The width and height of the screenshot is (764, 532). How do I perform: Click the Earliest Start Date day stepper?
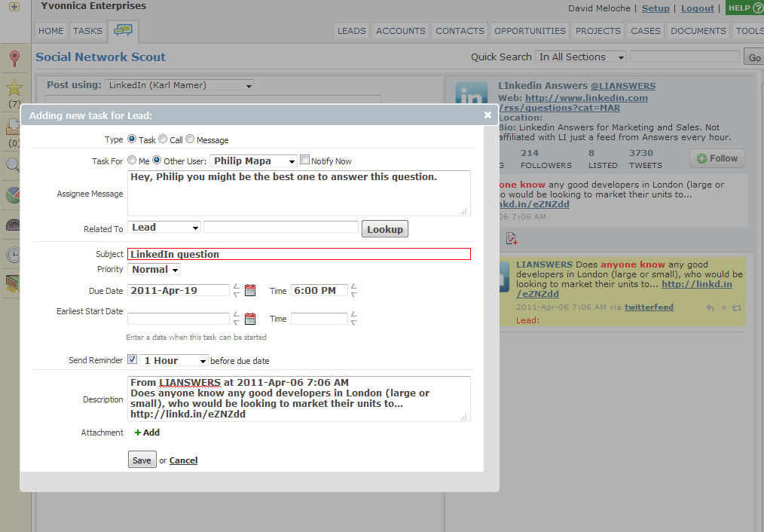pos(237,319)
